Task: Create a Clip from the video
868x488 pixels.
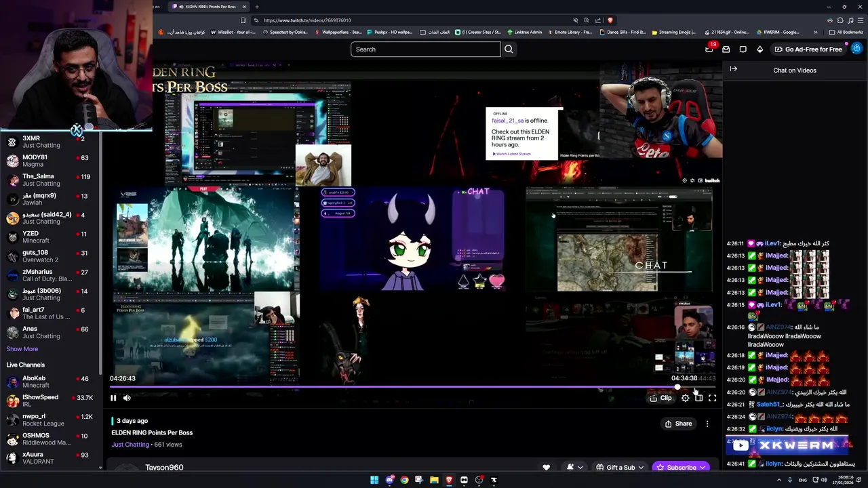Action: tap(661, 398)
